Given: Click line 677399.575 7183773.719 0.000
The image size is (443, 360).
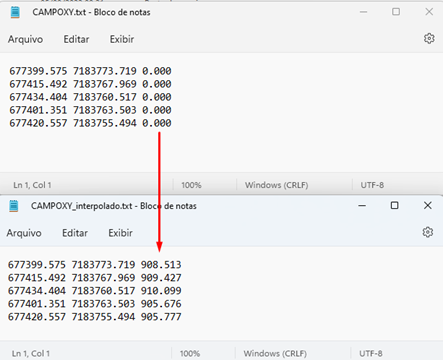Looking at the screenshot, I should pos(90,71).
